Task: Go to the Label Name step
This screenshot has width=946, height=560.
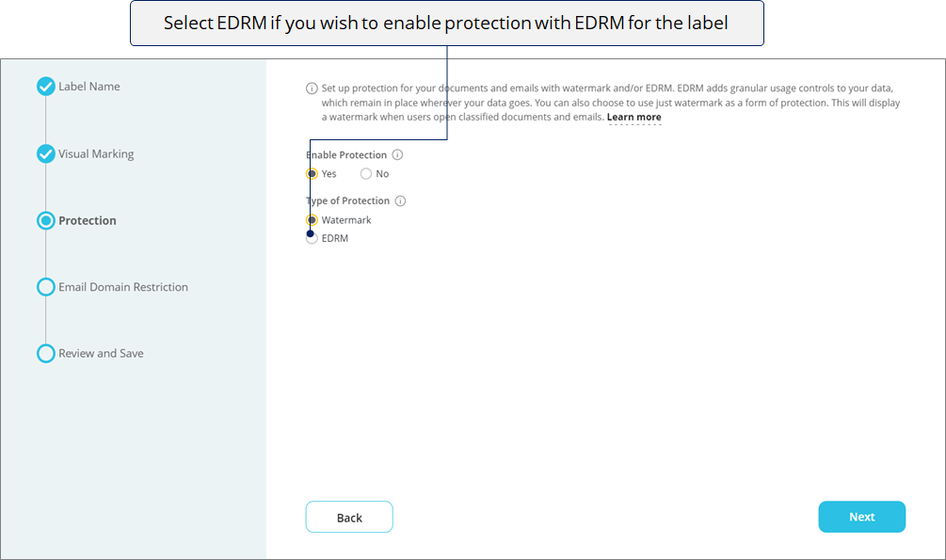Action: (89, 87)
